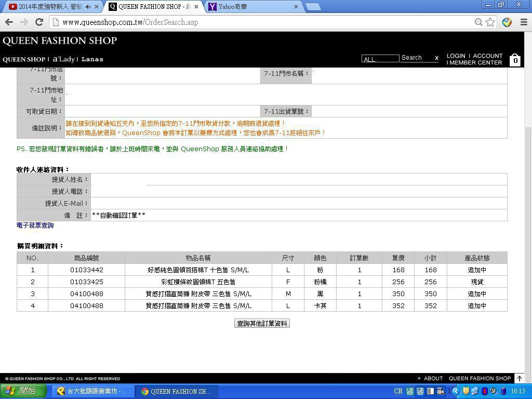Open the 台大批踢踢實業坊 taskbar window
This screenshot has height=399, width=532.
(x=92, y=391)
